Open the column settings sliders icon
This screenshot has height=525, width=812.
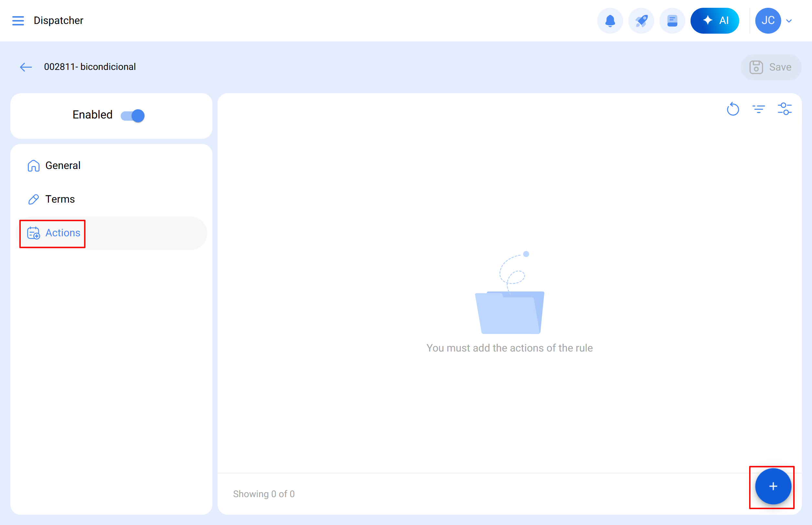click(784, 109)
